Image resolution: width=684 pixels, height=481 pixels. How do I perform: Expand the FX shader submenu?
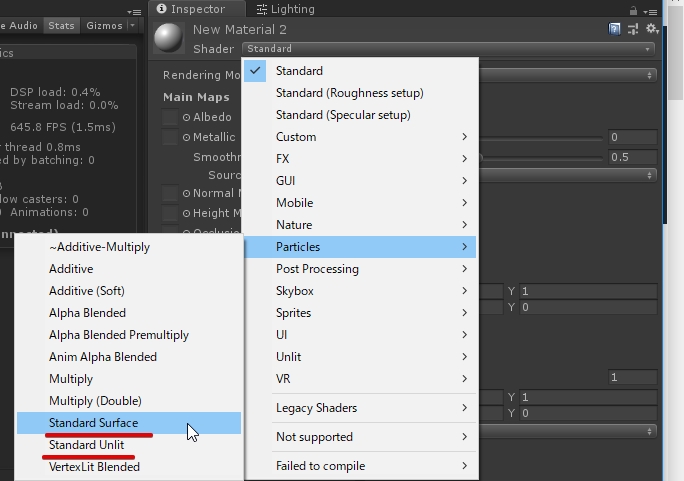[x=360, y=159]
